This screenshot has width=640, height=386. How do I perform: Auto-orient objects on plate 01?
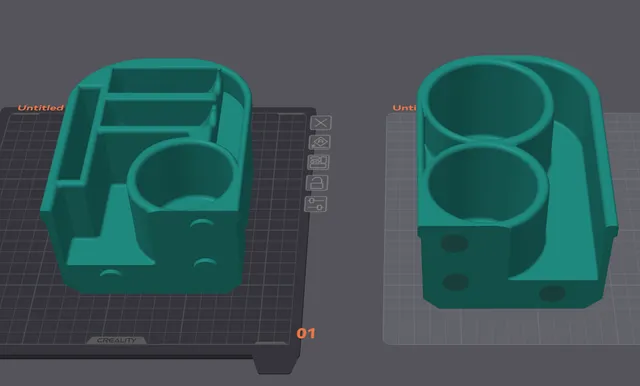click(320, 142)
